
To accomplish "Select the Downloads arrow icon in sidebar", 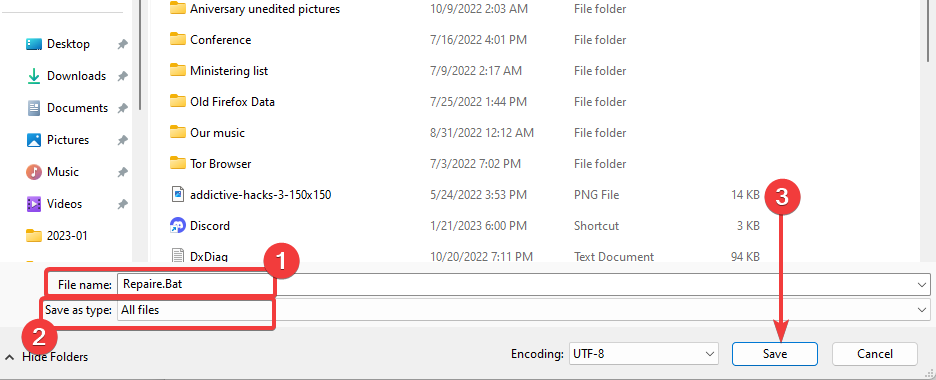I will (34, 76).
